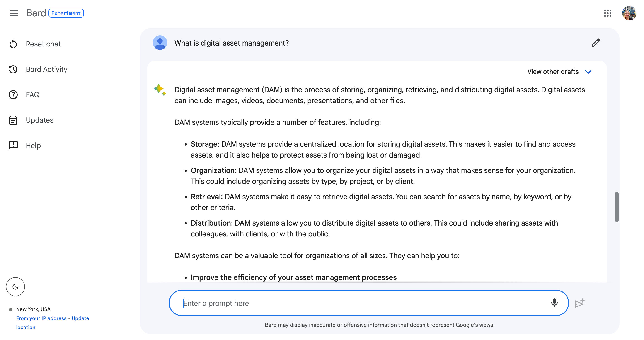Click the Bard Activity history icon

[13, 69]
